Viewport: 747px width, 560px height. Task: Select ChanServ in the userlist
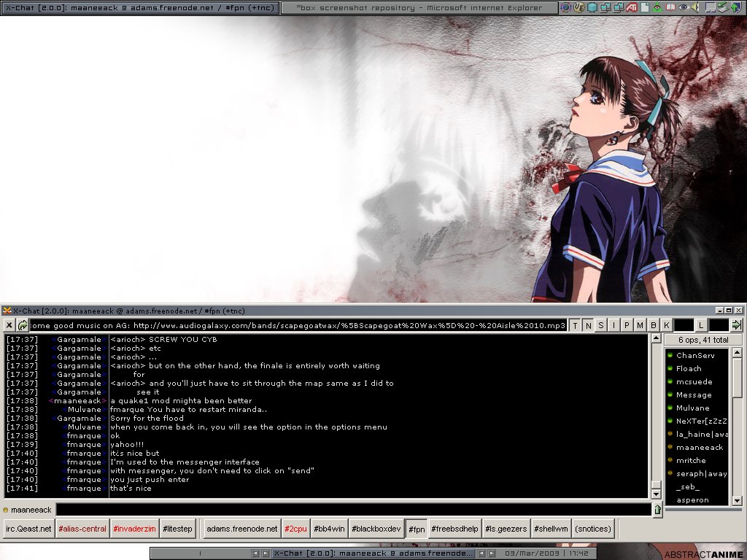click(696, 355)
